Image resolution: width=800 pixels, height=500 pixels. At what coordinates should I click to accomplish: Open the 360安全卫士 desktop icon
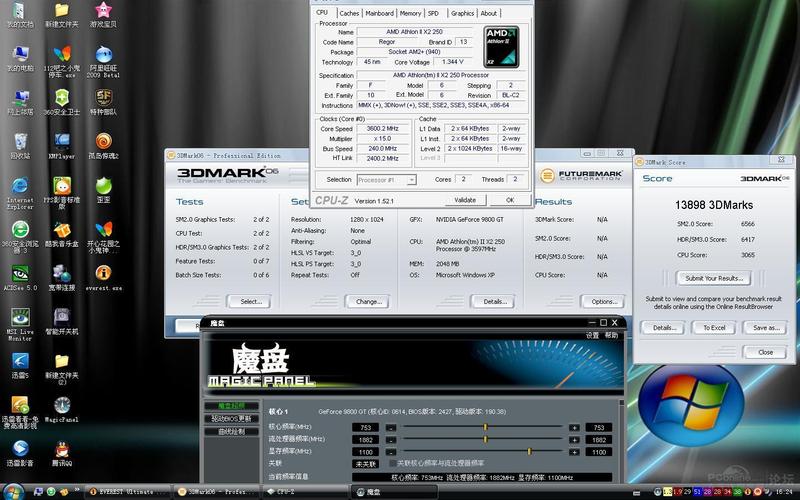(x=62, y=102)
